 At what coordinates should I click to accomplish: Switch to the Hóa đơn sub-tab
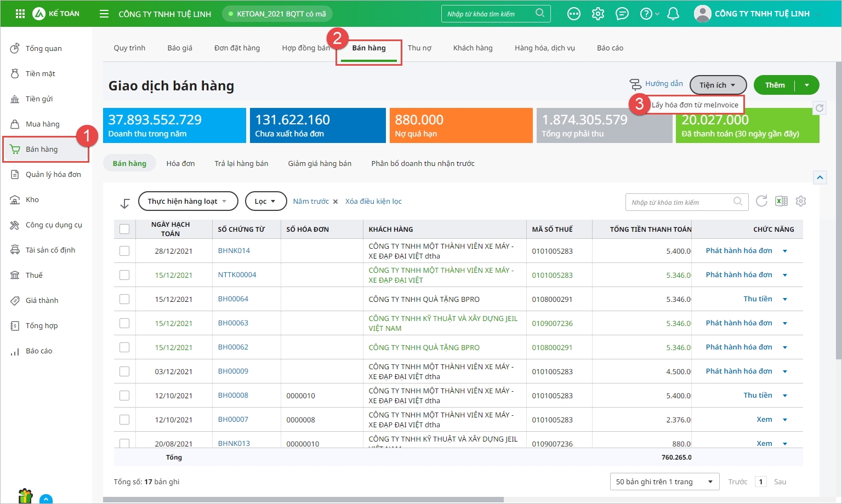pos(180,163)
